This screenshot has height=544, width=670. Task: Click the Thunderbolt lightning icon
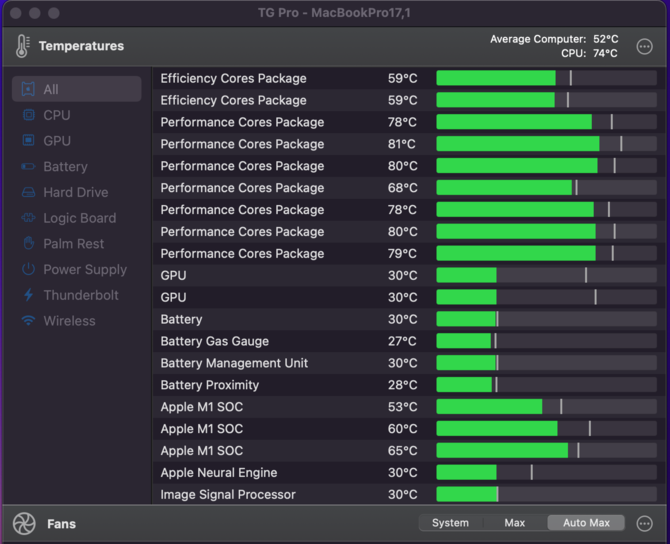[x=28, y=295]
